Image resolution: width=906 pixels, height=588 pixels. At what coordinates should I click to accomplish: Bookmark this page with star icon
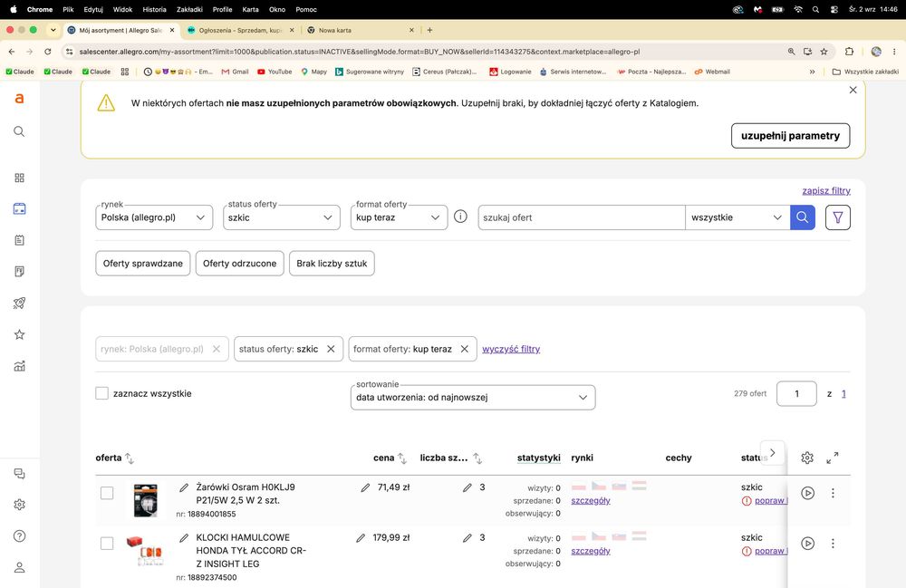[824, 52]
